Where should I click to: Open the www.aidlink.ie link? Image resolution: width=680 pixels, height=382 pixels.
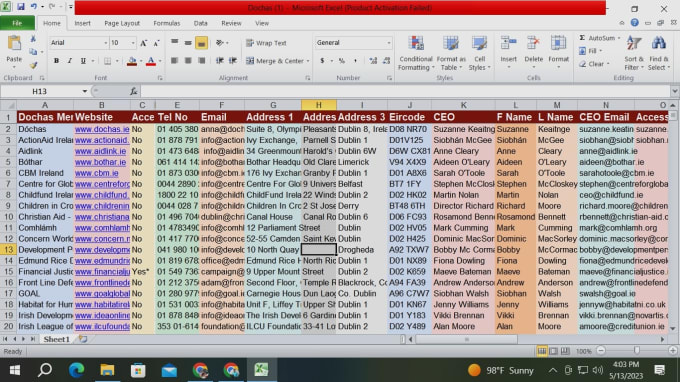(x=100, y=151)
